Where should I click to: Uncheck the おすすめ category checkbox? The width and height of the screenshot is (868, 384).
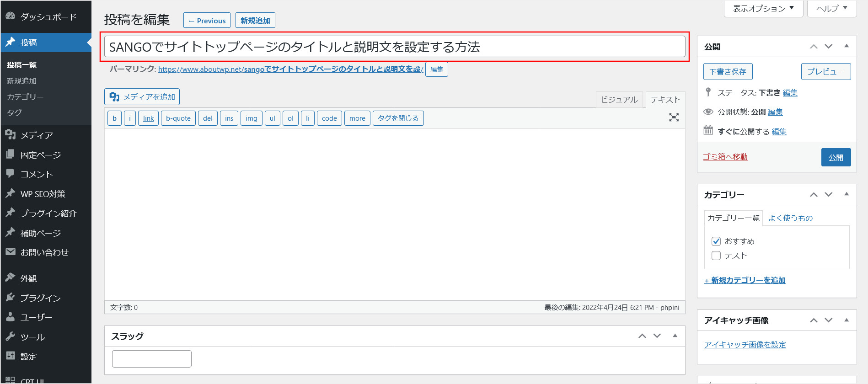pos(716,241)
